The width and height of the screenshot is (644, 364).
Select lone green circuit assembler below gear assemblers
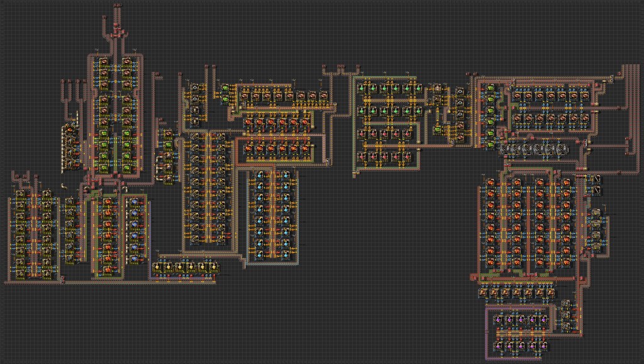point(438,130)
